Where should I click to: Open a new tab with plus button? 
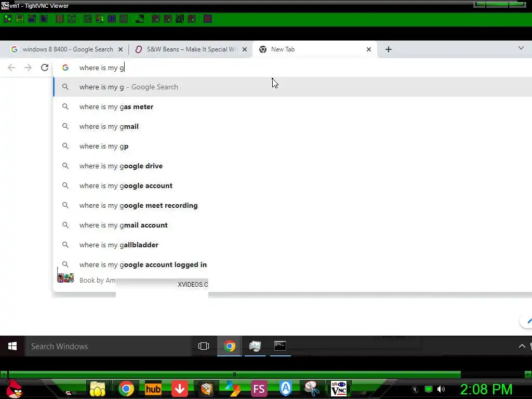click(389, 49)
